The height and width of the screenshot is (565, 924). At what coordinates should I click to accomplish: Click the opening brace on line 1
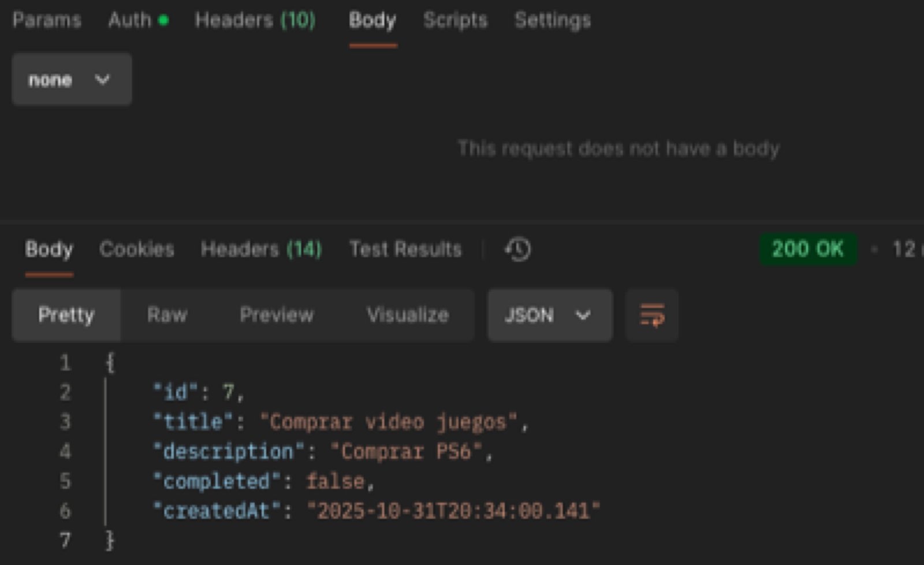pyautogui.click(x=110, y=363)
